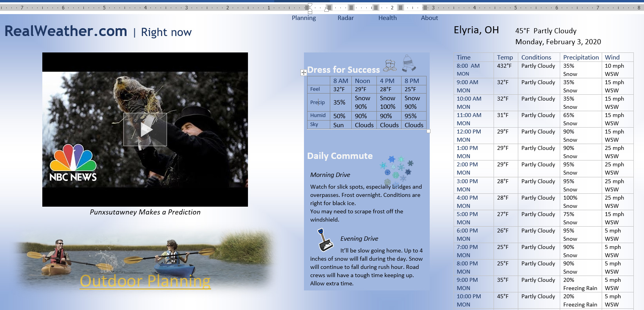This screenshot has height=310, width=644.
Task: Click the table resize handle square
Action: pos(428,131)
